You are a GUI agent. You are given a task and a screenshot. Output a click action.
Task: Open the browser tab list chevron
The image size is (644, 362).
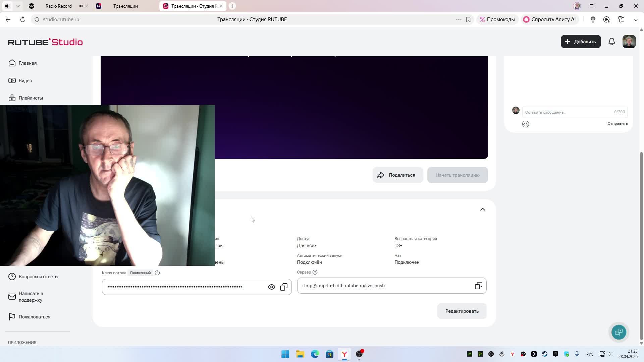18,6
